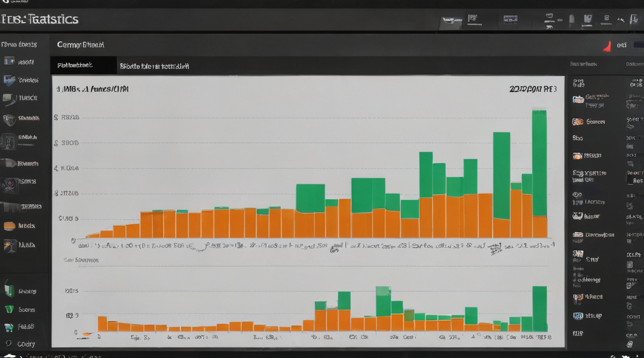This screenshot has height=358, width=644.
Task: Click the tallest green bar in upper chart
Action: pos(539,163)
